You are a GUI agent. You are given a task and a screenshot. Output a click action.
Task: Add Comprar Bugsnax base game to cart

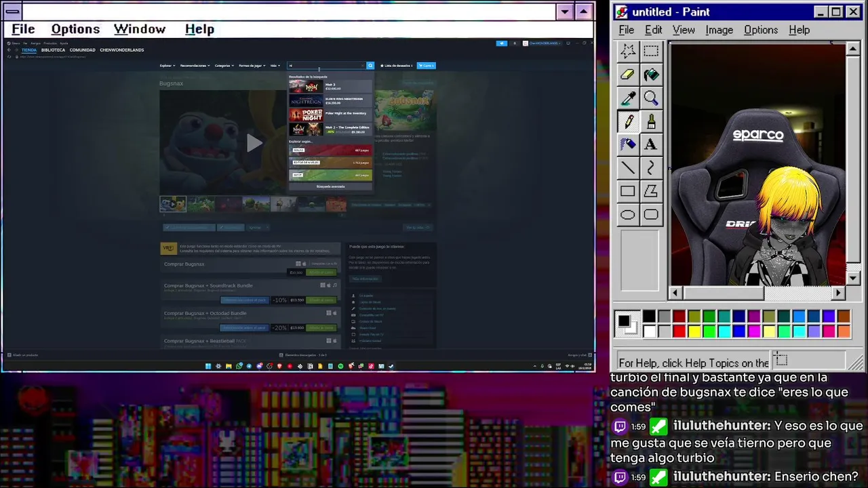point(321,272)
